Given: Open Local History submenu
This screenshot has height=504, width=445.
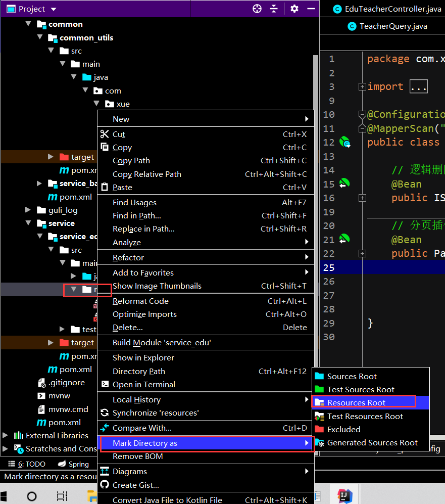Looking at the screenshot, I should click(206, 399).
